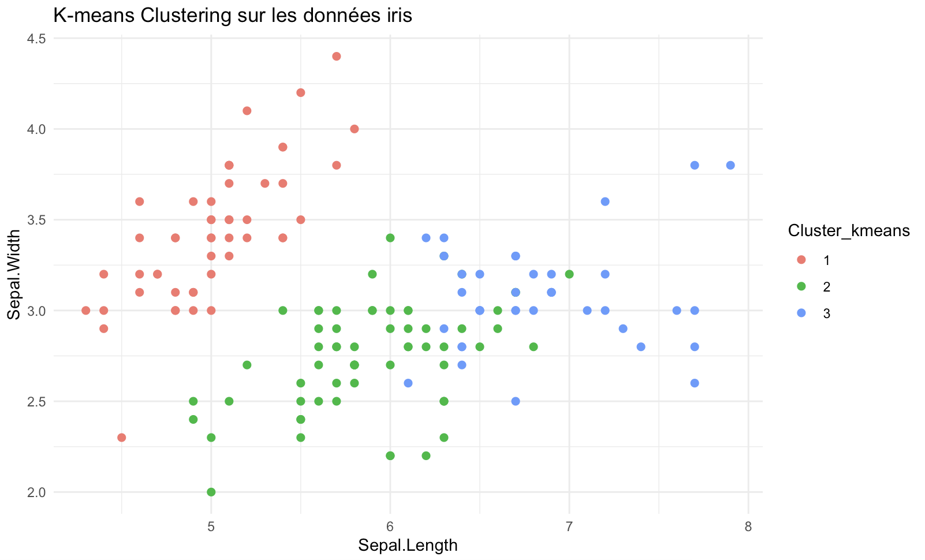Click the green cluster 2 legend swatch
Image resolution: width=925 pixels, height=560 pixels.
(x=801, y=287)
